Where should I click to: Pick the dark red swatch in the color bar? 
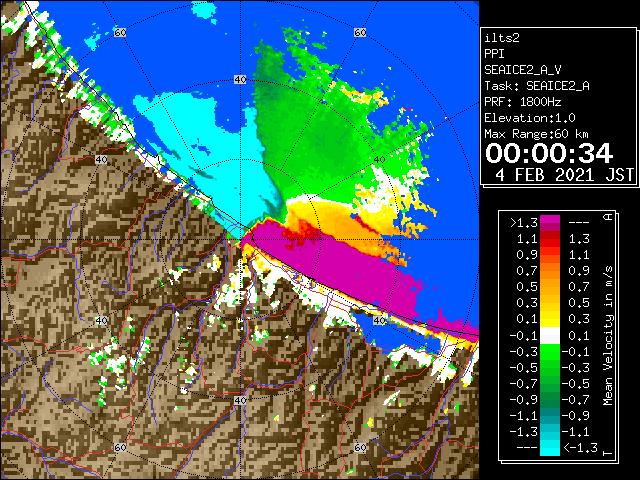coord(550,237)
